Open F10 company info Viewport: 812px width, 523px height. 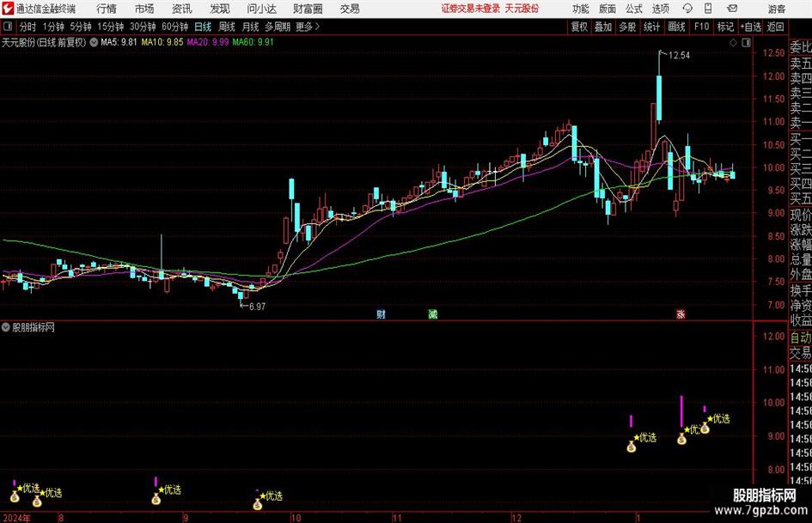[702, 27]
